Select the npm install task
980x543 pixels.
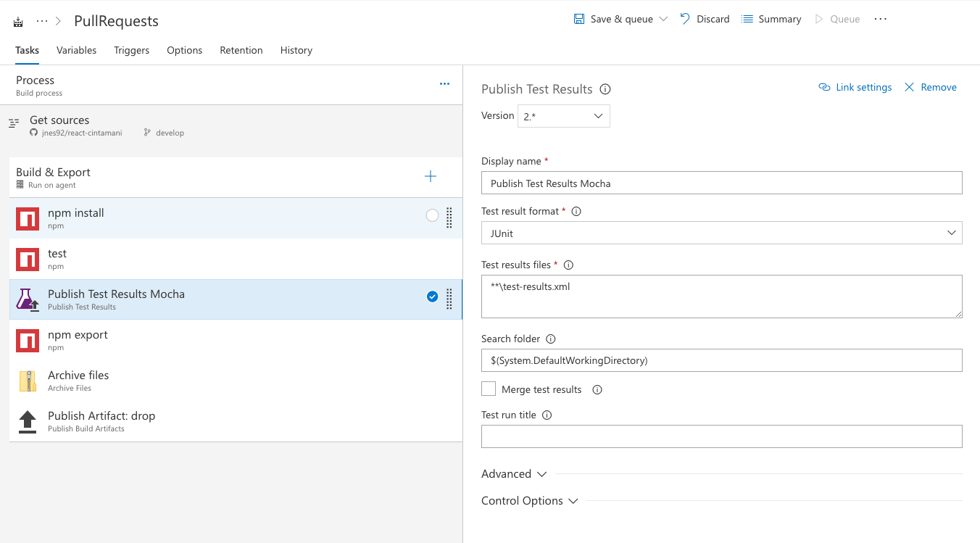tap(236, 218)
